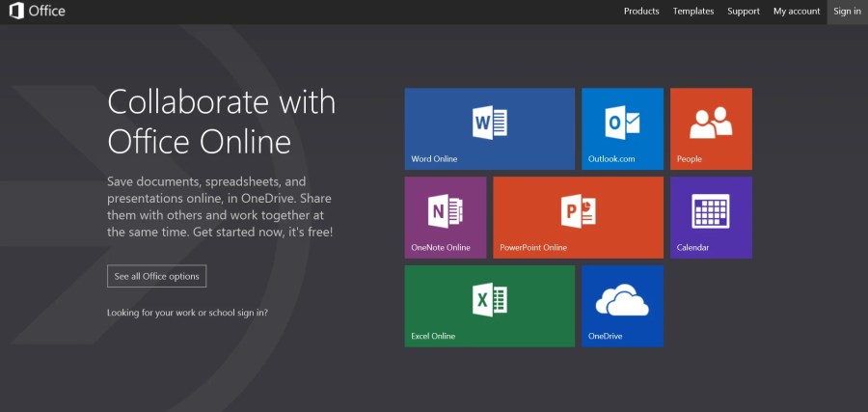Go to the Support page
This screenshot has height=412, width=868.
[x=744, y=11]
